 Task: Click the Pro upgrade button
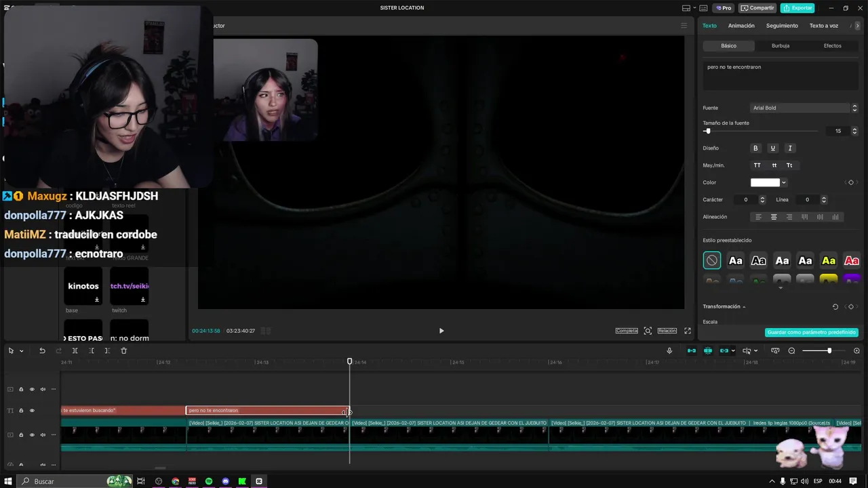click(723, 8)
